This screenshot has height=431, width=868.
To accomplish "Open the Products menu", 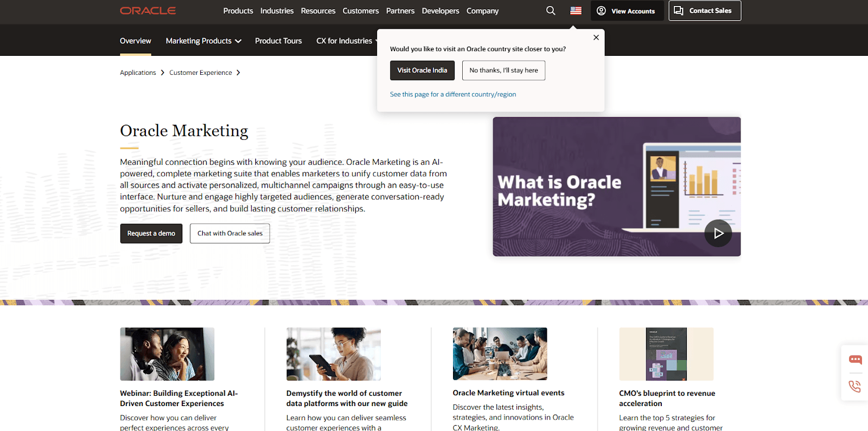I will (238, 11).
